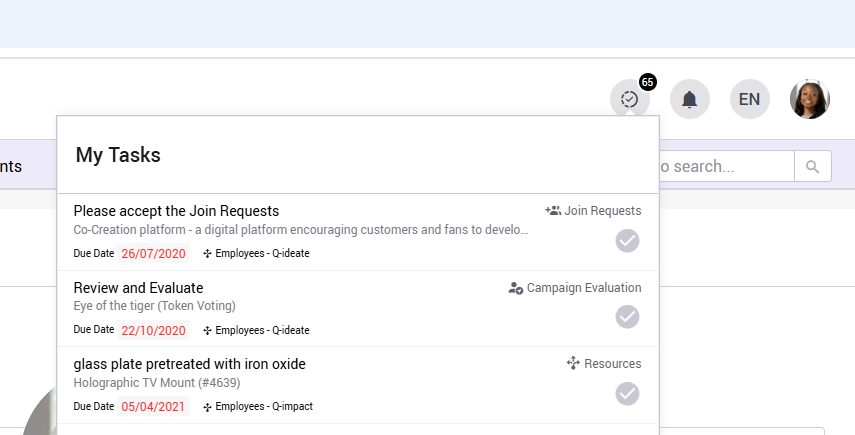
Task: Click due date 22/10/2020
Action: click(153, 330)
